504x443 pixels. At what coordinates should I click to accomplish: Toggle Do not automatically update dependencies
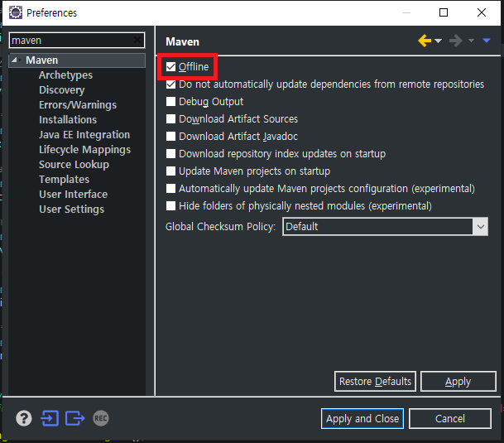pyautogui.click(x=170, y=84)
